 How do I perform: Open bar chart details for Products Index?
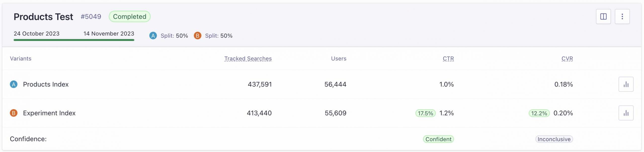coord(626,84)
